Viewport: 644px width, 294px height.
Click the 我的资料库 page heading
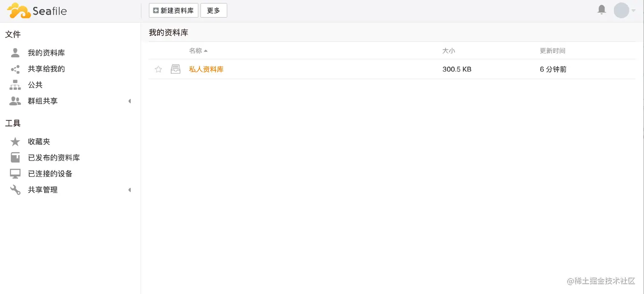[x=168, y=32]
